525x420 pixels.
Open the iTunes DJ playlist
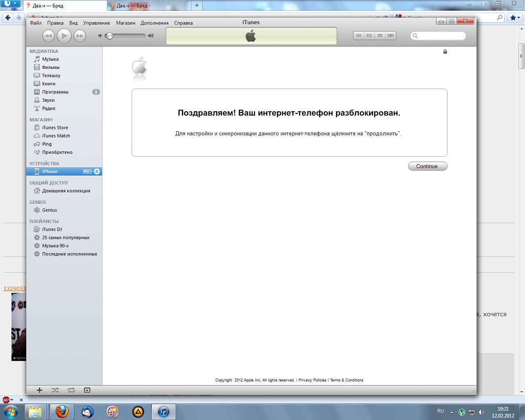pyautogui.click(x=64, y=229)
